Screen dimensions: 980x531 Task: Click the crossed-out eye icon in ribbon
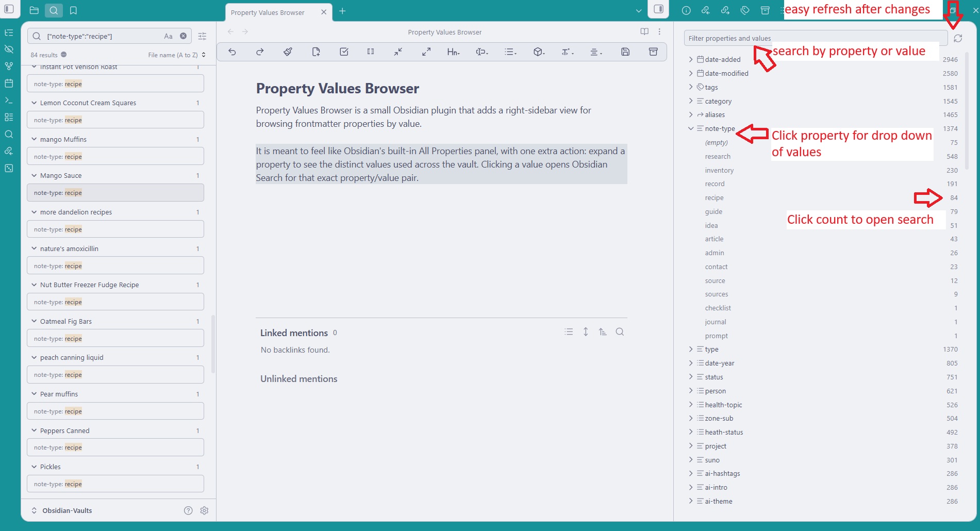tap(9, 49)
